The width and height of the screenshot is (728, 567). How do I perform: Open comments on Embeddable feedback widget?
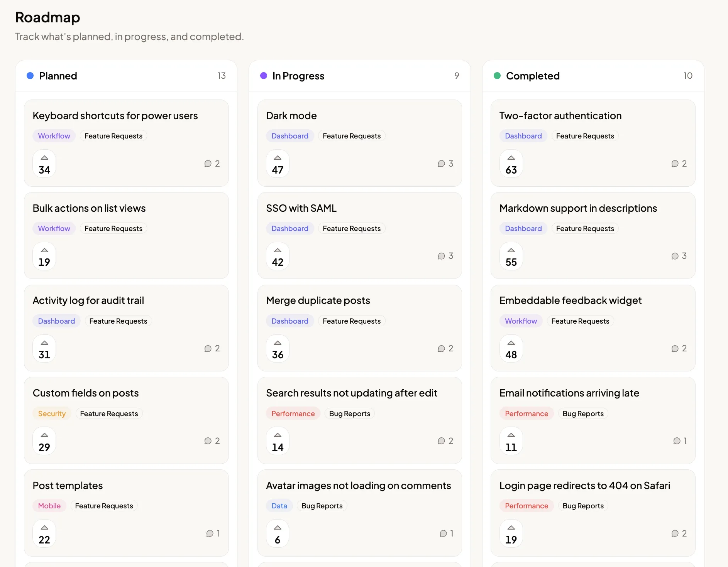pyautogui.click(x=679, y=348)
